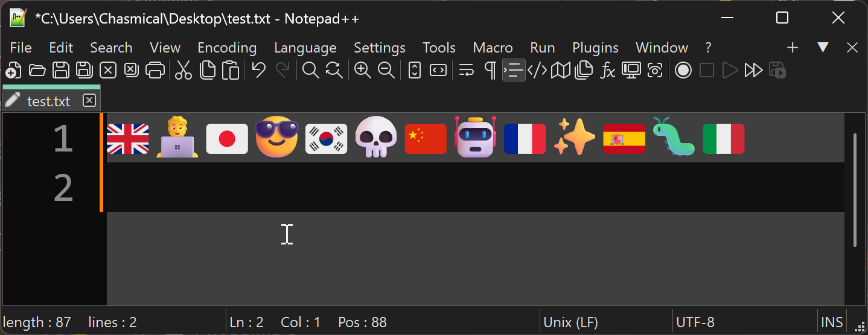Toggle synchronize horizontal scrolling icon
The height and width of the screenshot is (335, 868).
pyautogui.click(x=438, y=71)
